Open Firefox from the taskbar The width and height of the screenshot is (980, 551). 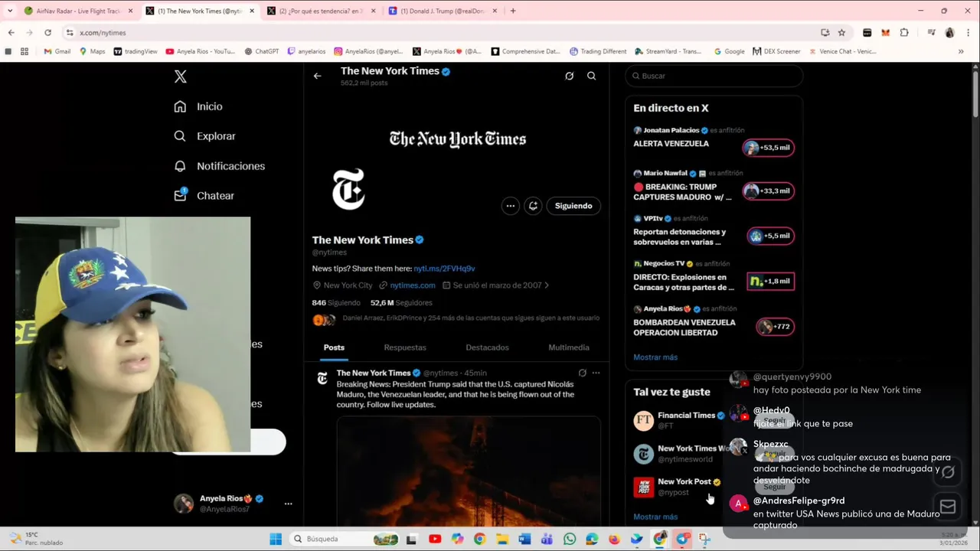(x=614, y=539)
